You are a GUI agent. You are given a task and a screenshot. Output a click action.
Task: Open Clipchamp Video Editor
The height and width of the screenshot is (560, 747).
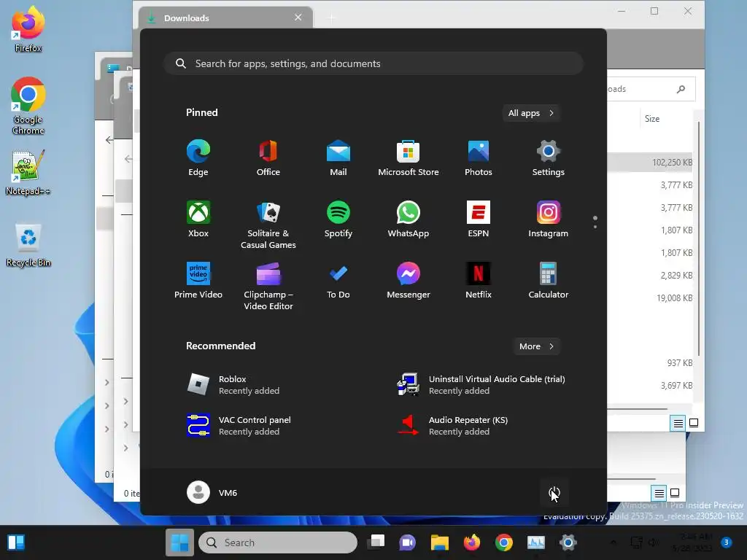tap(268, 286)
